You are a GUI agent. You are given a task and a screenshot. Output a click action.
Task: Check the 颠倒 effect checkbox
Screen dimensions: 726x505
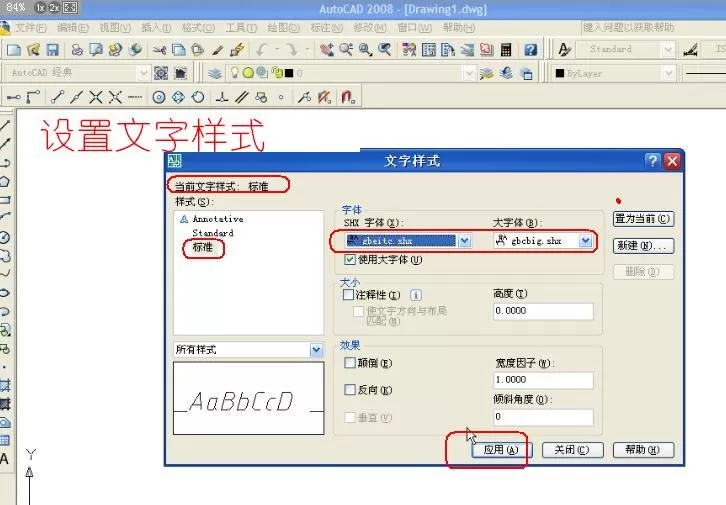[350, 362]
